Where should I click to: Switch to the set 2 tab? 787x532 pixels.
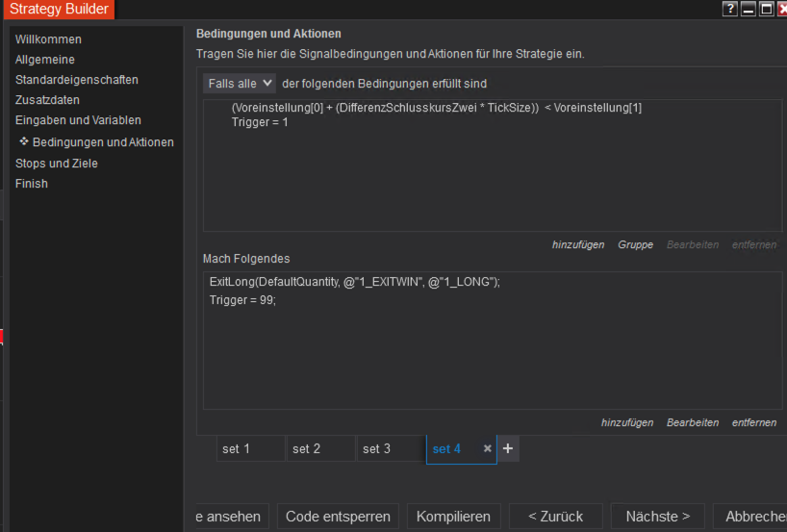(x=320, y=449)
